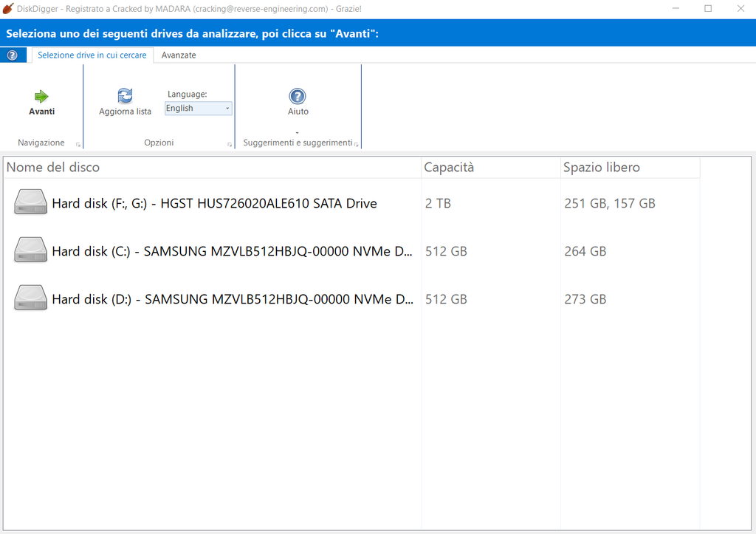The width and height of the screenshot is (756, 534).
Task: Expand the Opzioni group launcher
Action: (230, 144)
